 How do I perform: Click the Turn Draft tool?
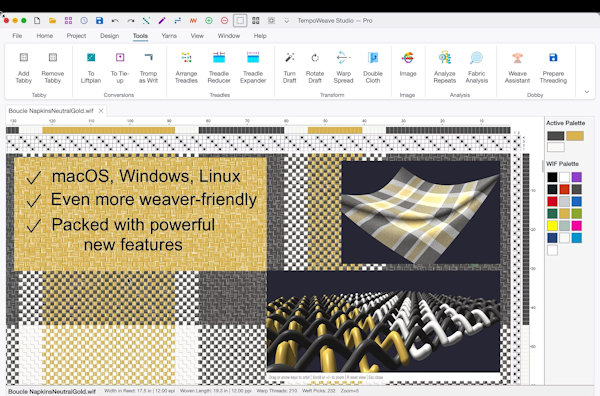(290, 68)
